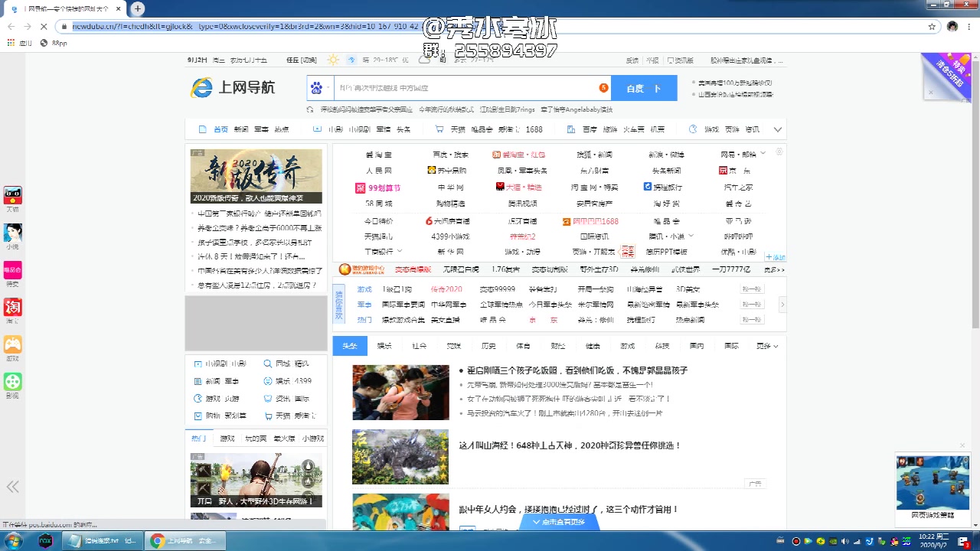Viewport: 980px width, 551px height.
Task: Select the 游戏 category tab in news bar
Action: (x=628, y=345)
